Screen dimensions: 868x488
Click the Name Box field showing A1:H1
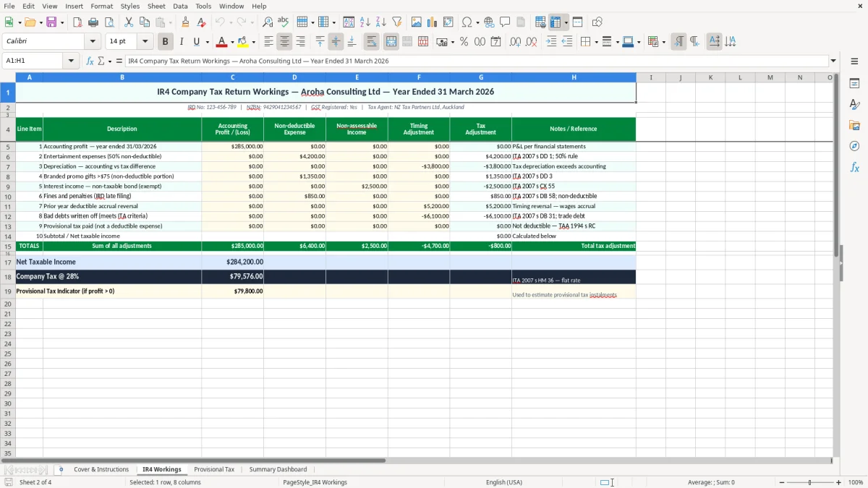click(x=34, y=61)
